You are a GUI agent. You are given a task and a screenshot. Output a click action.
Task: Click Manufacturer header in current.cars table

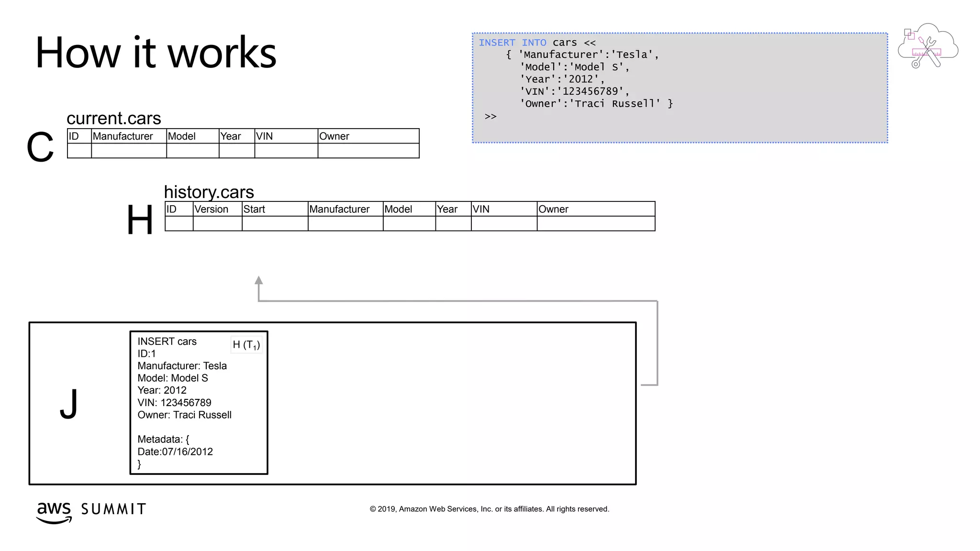[123, 136]
